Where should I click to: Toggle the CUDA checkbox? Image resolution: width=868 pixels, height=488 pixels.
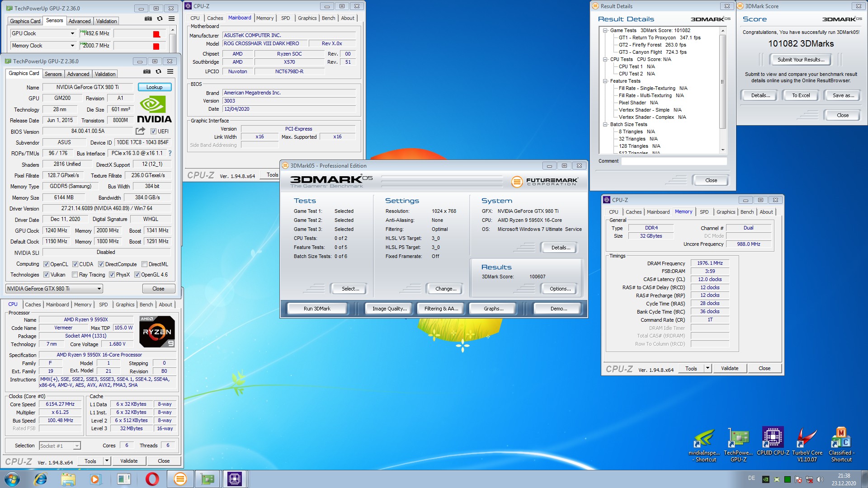(75, 264)
